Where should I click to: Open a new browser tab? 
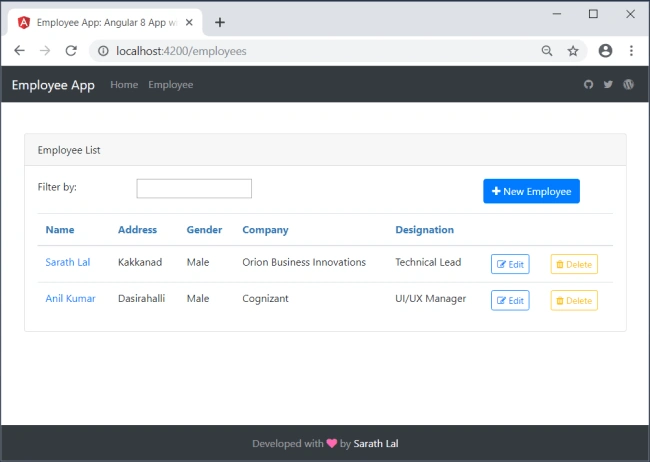220,22
